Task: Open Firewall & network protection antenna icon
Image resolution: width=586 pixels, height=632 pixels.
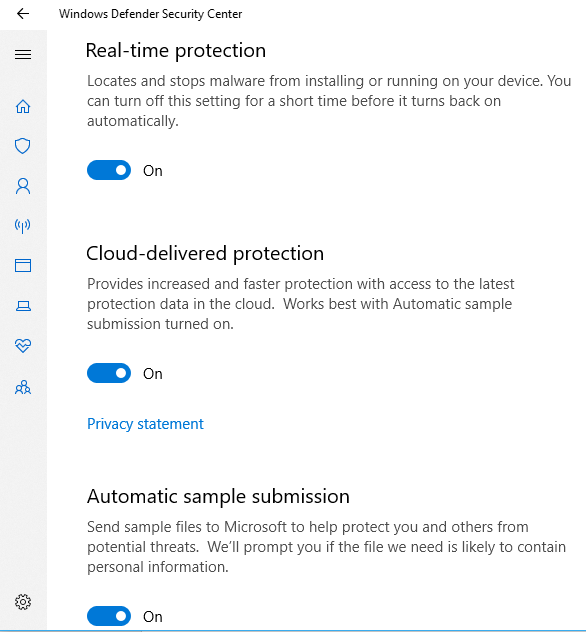Action: (x=23, y=226)
